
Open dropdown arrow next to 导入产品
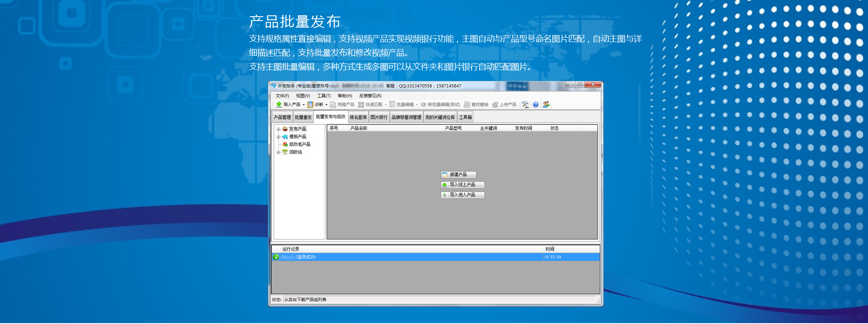[304, 105]
